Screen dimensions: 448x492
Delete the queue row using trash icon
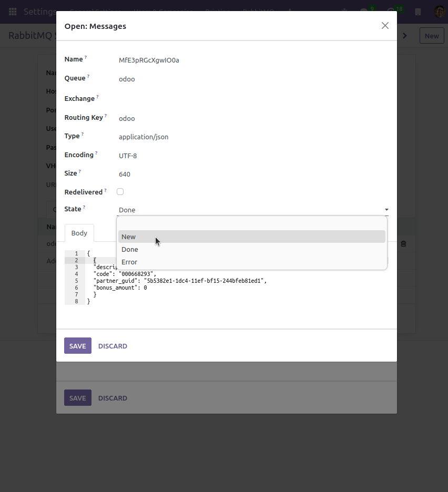[403, 243]
